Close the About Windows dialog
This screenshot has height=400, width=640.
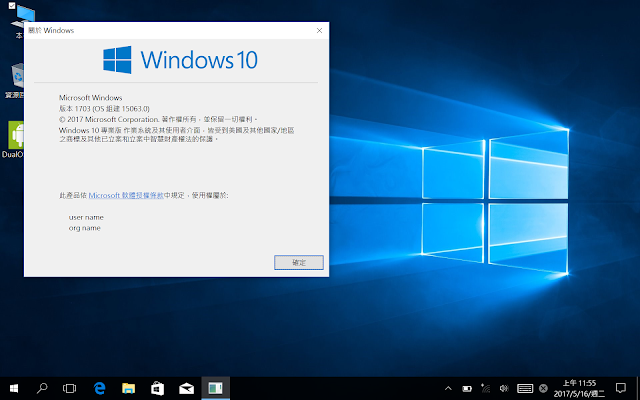pyautogui.click(x=319, y=31)
